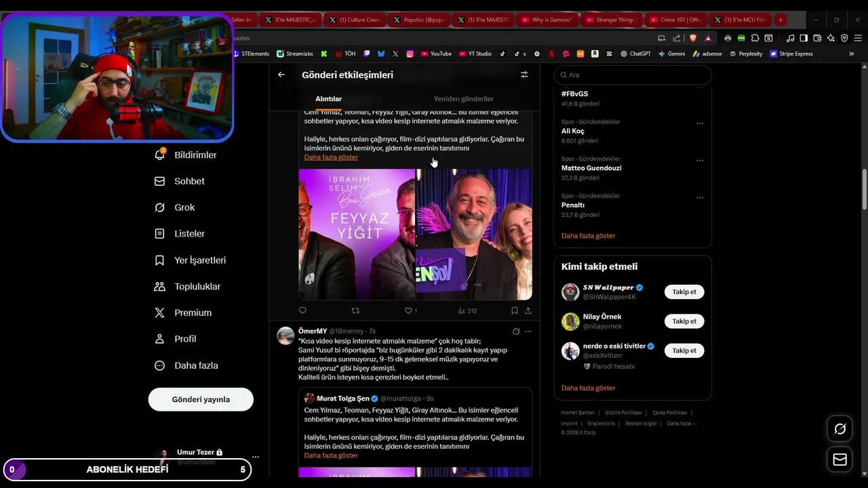Open more options for Ali Koç trend
This screenshot has height=488, width=868.
click(x=700, y=123)
